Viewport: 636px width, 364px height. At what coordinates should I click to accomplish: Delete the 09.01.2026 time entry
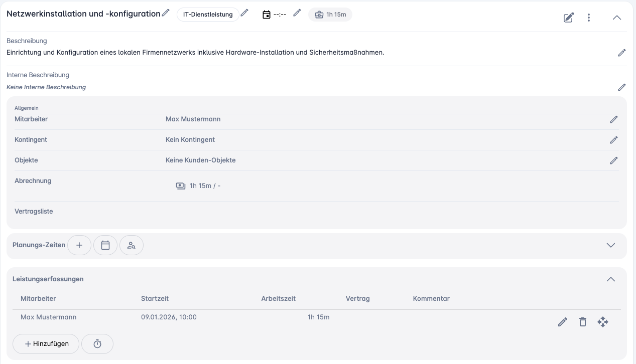click(582, 322)
